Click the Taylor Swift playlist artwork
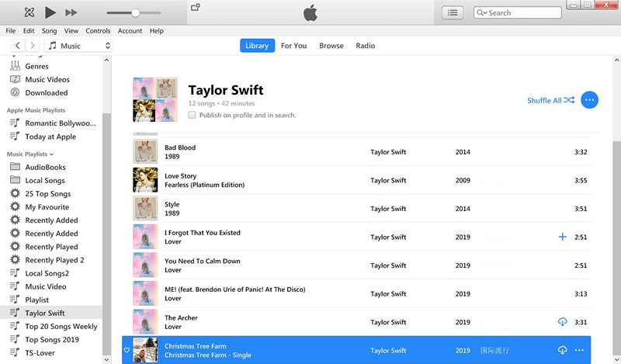Screen dimensions: 621x364 (x=154, y=99)
